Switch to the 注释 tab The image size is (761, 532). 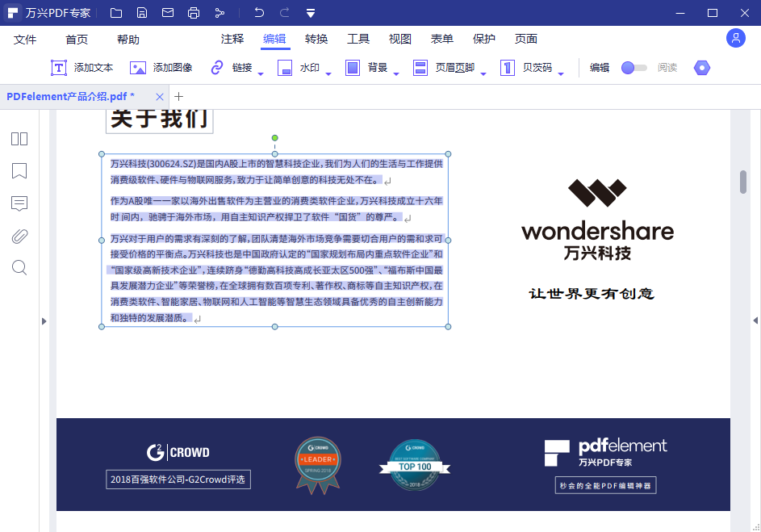point(232,39)
